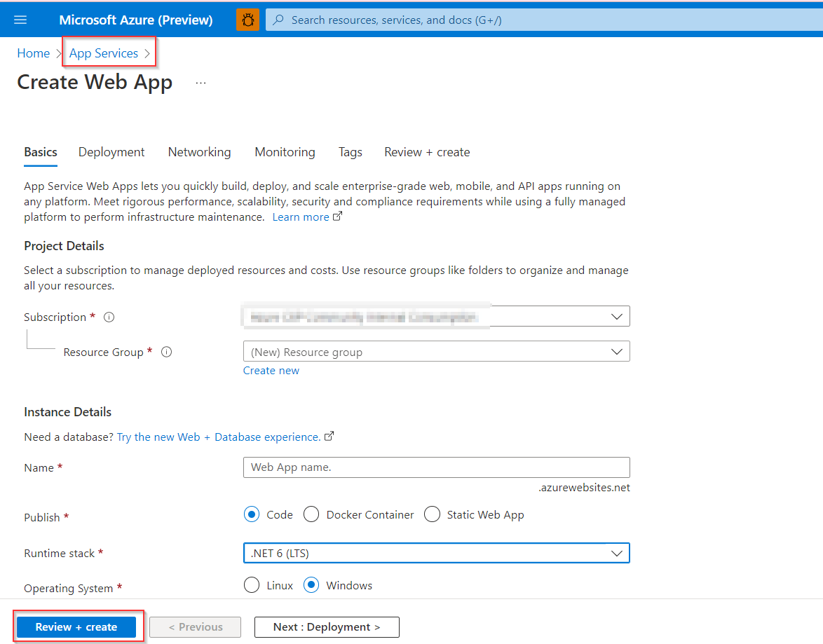
Task: Click the Resource Group label
Action: [103, 352]
